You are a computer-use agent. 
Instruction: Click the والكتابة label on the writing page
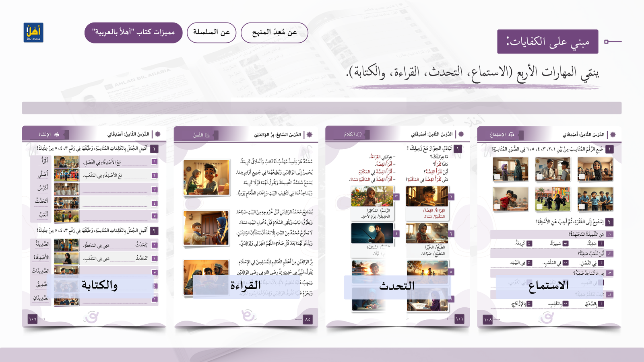pyautogui.click(x=100, y=285)
